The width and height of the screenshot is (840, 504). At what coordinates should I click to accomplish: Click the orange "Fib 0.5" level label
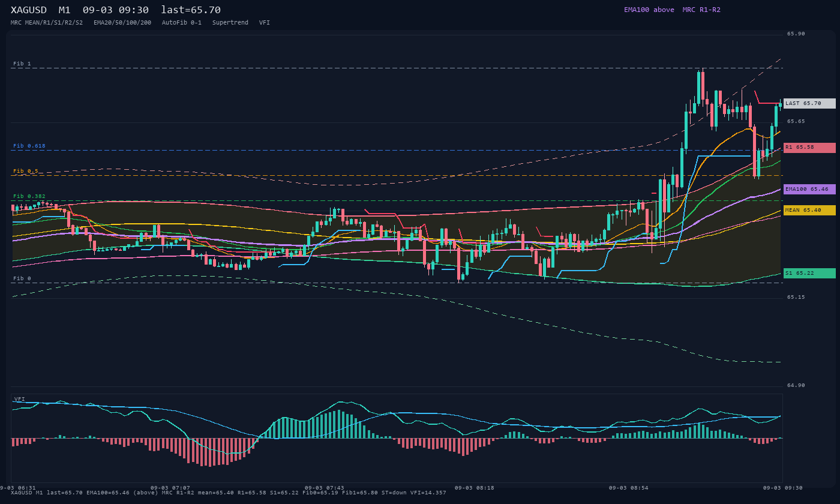tap(26, 171)
